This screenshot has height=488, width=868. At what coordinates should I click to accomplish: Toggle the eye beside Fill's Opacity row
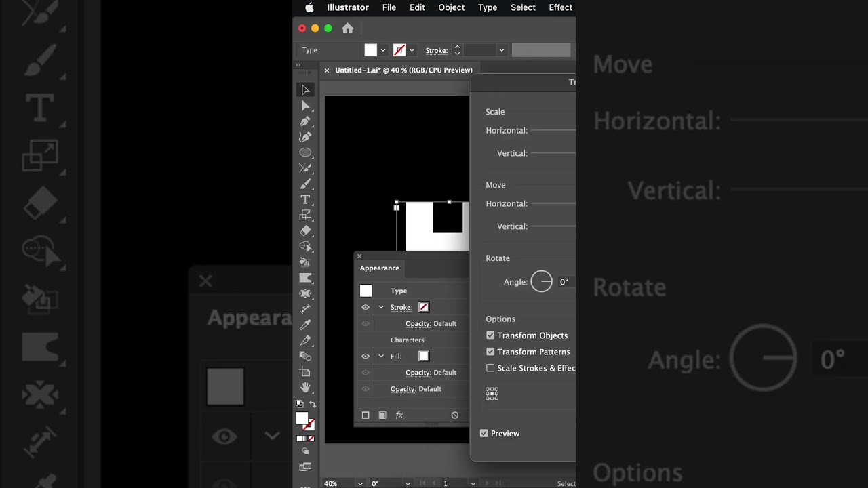coord(366,372)
